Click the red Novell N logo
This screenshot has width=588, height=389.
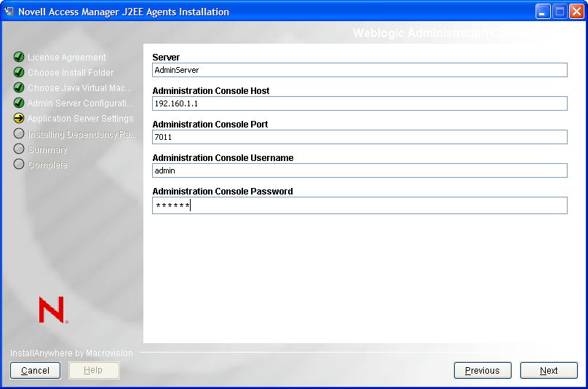click(53, 310)
